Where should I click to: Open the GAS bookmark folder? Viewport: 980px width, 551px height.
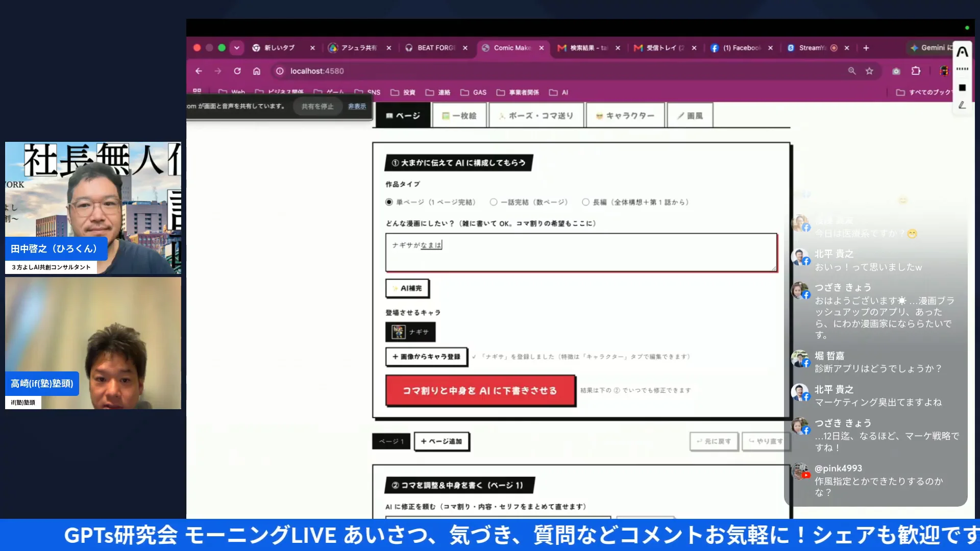click(473, 92)
